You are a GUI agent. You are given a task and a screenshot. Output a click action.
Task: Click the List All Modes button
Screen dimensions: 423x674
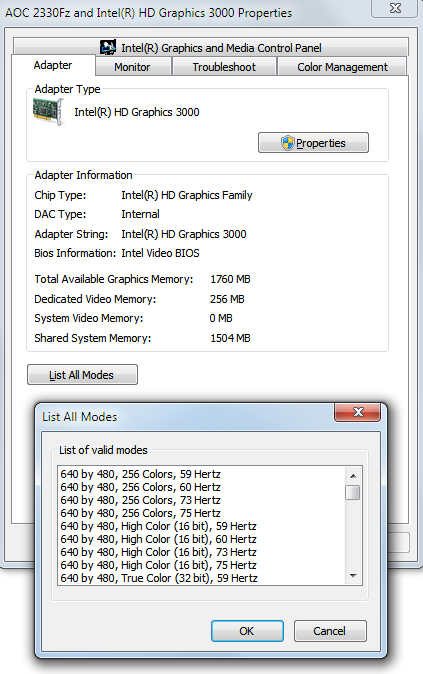point(83,375)
